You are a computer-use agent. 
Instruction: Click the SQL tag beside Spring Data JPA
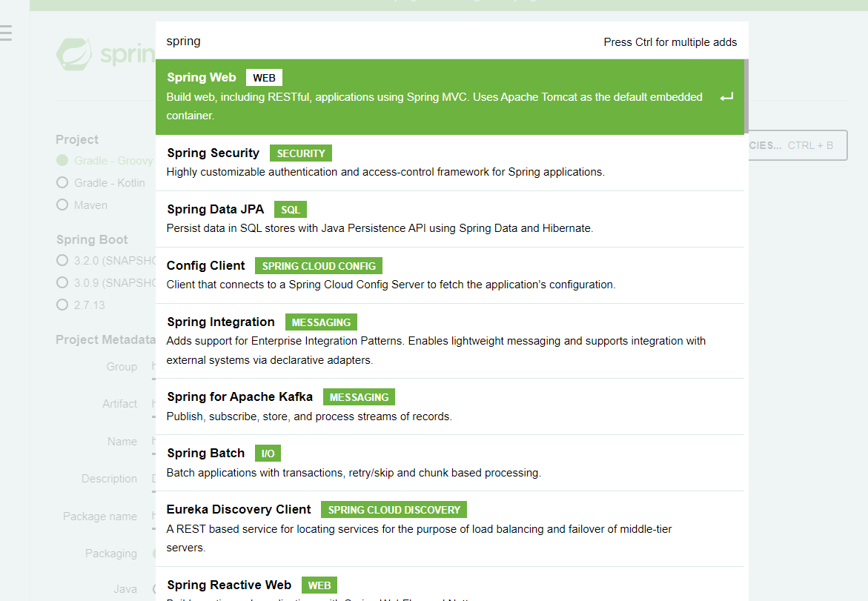click(x=290, y=210)
